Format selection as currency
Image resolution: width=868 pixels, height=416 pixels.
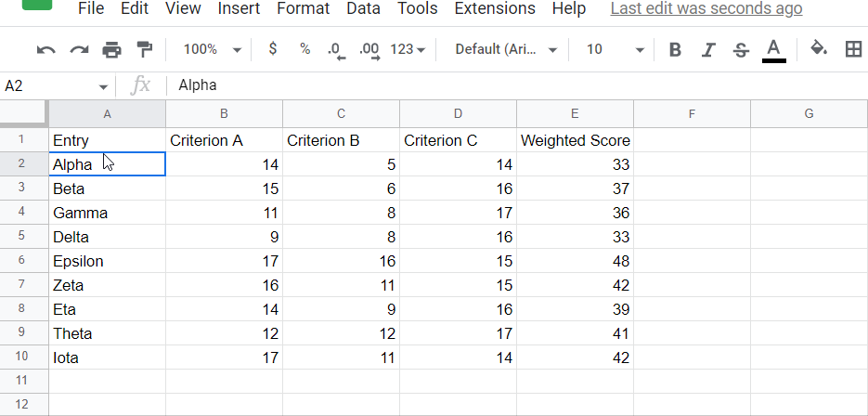(272, 49)
